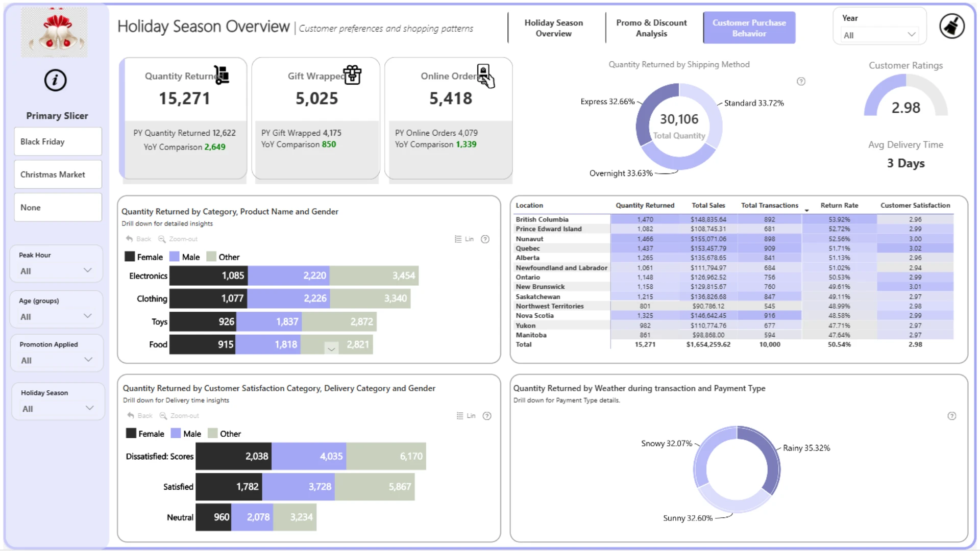Screen dimensions: 980x551
Task: Open the Promotion Applied dropdown
Action: [57, 360]
